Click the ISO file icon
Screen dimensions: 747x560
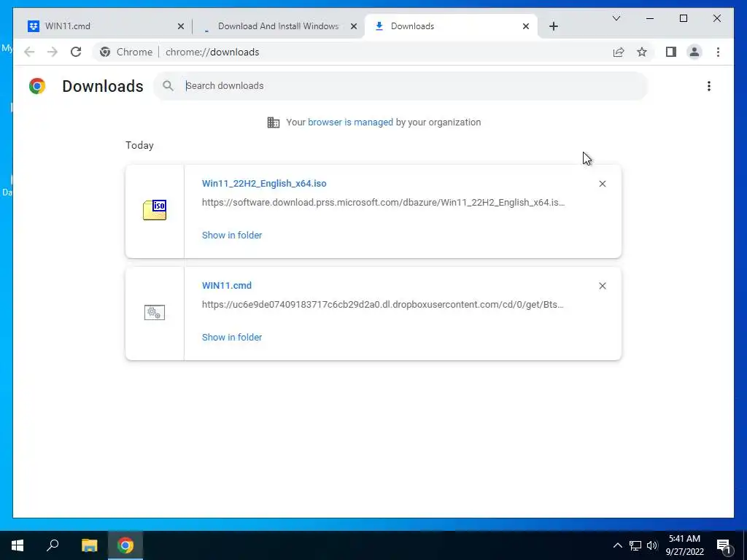tap(155, 210)
